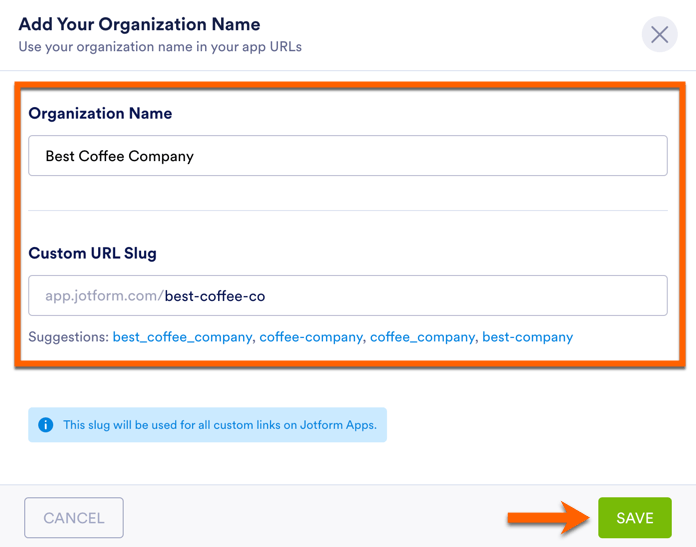Click the slug usage notice text

click(219, 425)
